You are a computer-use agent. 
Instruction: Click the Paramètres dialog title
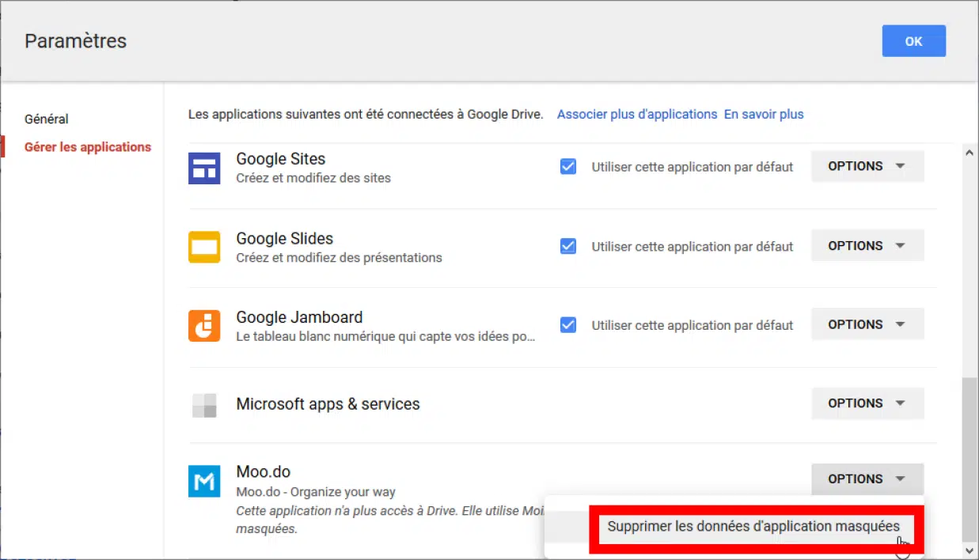76,41
